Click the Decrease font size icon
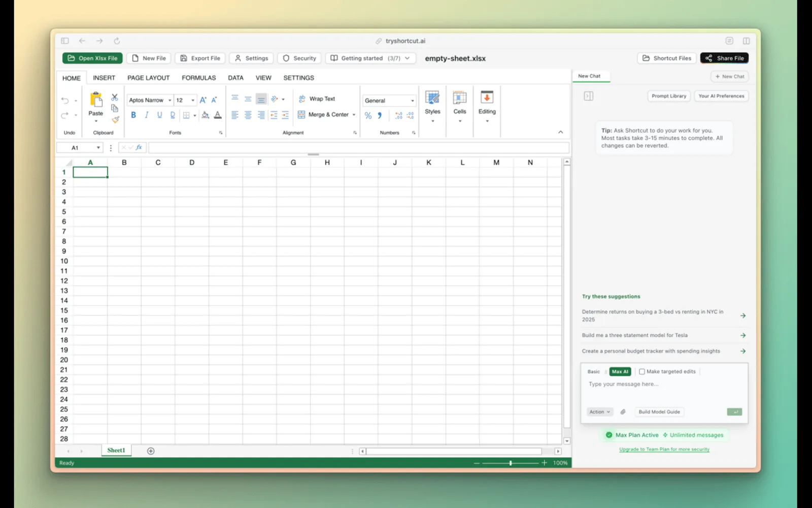 pyautogui.click(x=214, y=100)
